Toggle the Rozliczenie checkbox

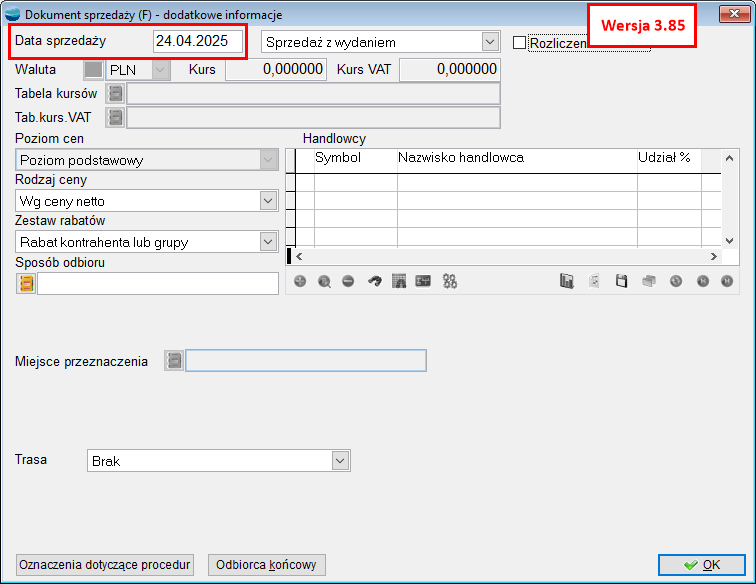[519, 43]
